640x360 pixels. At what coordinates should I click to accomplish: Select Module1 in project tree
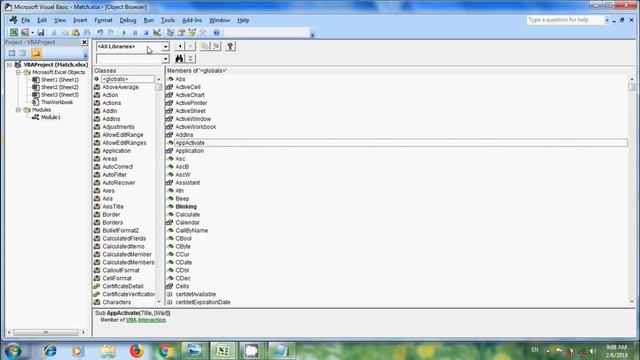click(51, 117)
